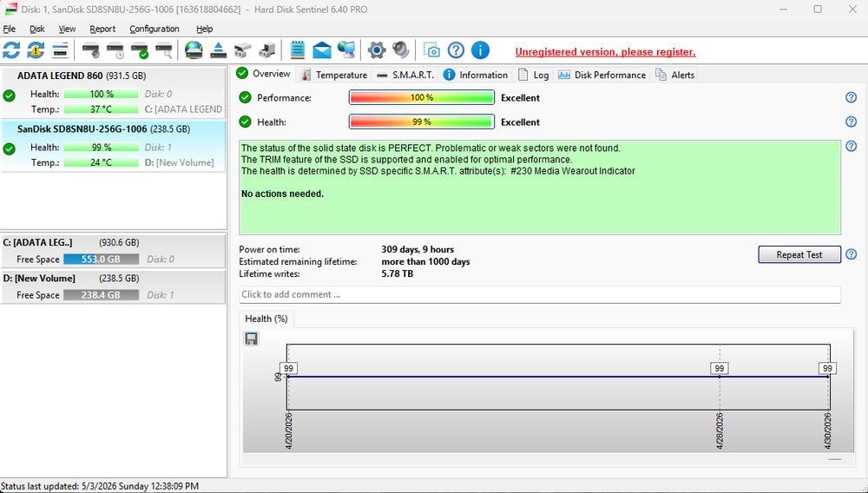
Task: Click the blue refresh arrows toolbar icon
Action: point(11,50)
